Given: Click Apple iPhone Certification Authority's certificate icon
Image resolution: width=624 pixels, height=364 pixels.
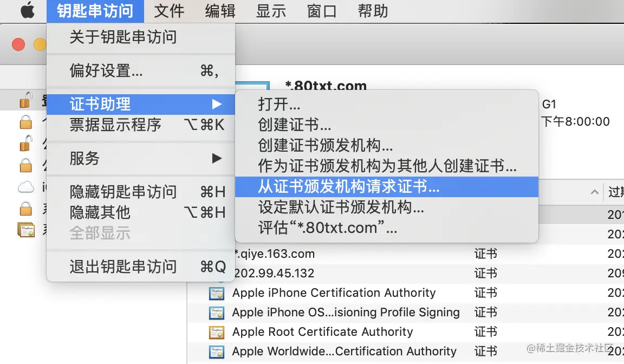Looking at the screenshot, I should pyautogui.click(x=217, y=292).
